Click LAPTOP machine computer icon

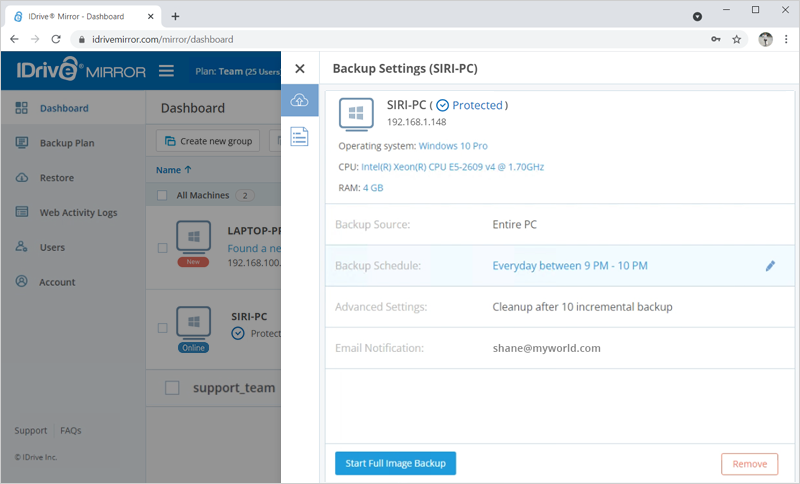(x=193, y=237)
